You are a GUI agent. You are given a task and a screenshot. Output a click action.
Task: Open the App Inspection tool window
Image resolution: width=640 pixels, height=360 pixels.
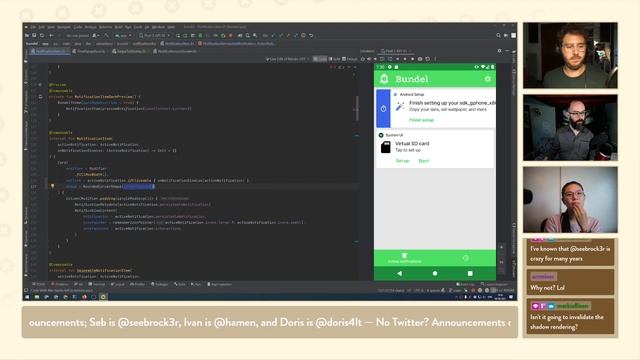coord(220,284)
